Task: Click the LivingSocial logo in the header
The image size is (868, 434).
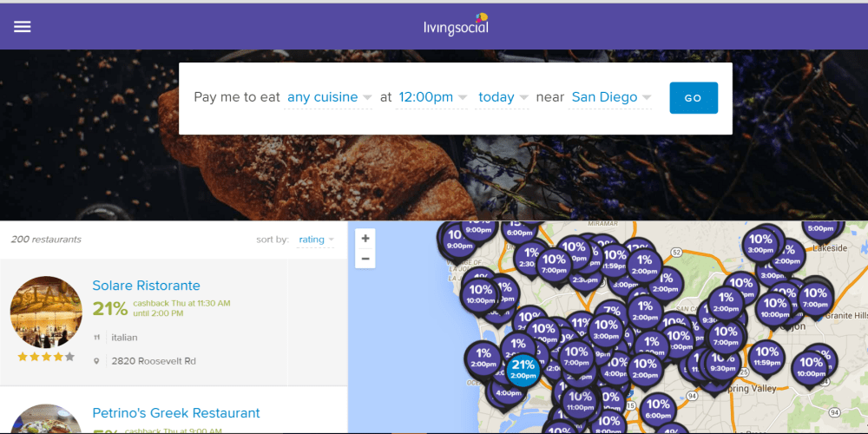Action: click(x=457, y=25)
